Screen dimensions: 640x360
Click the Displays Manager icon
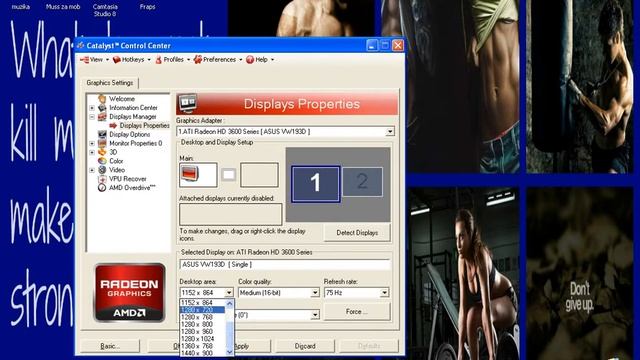pos(102,117)
